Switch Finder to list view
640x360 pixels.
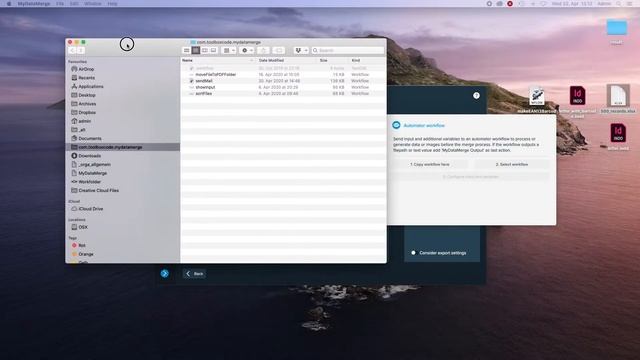coord(196,50)
